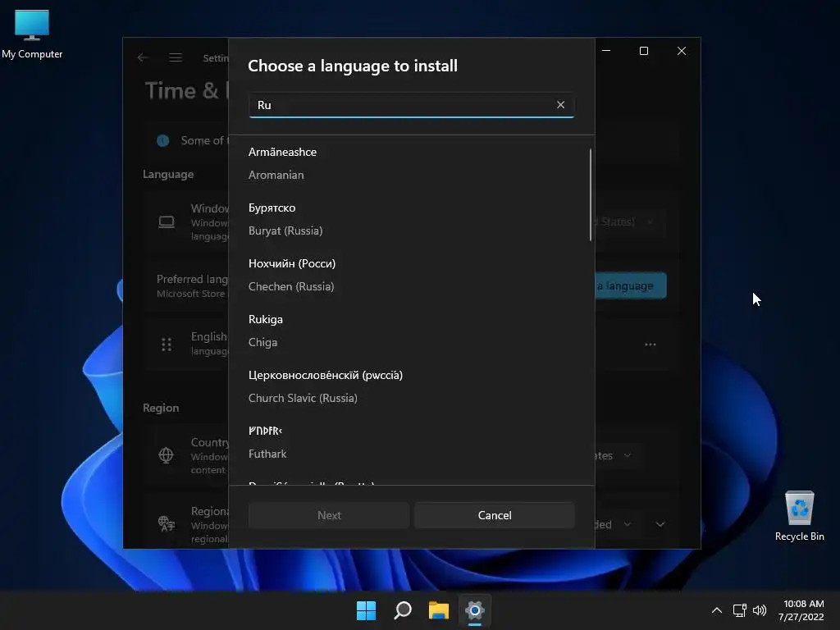Open Settings hamburger navigation menu
840x630 pixels.
click(176, 57)
